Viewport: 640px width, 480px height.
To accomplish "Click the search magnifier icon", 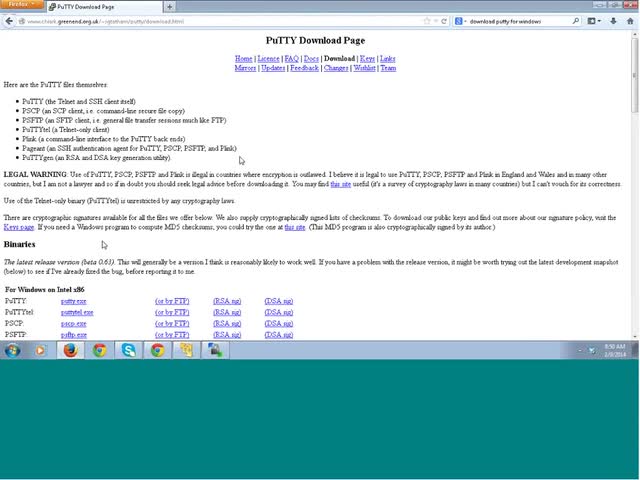I will [576, 21].
